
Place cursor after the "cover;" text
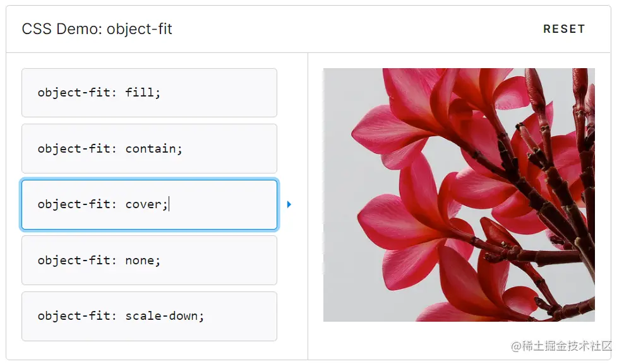click(169, 204)
